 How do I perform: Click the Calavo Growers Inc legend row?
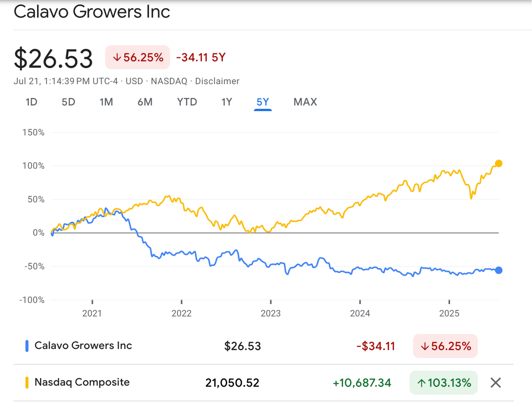(264, 346)
